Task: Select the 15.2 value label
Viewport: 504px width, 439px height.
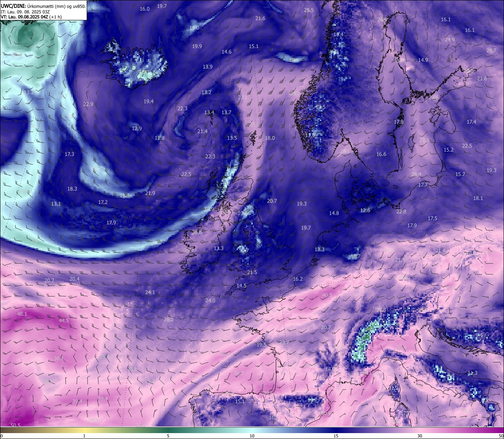Action: 448,150
